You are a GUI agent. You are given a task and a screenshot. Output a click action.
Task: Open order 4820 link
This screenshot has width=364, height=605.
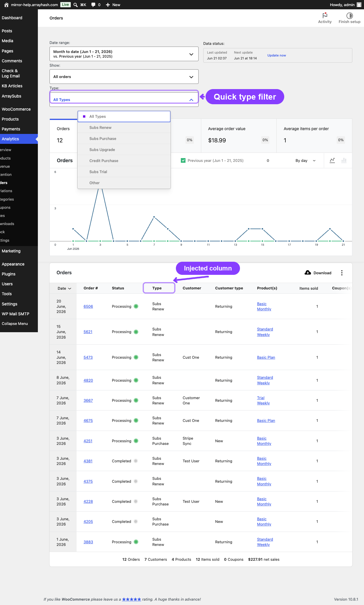point(88,380)
